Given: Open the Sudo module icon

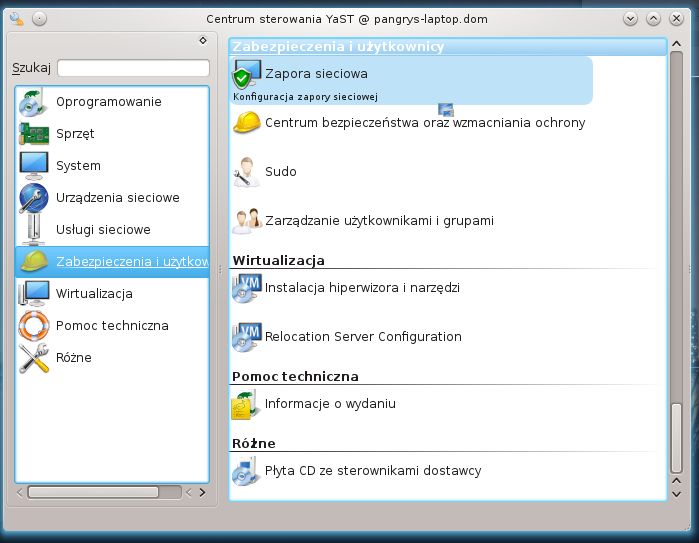Looking at the screenshot, I should (247, 172).
